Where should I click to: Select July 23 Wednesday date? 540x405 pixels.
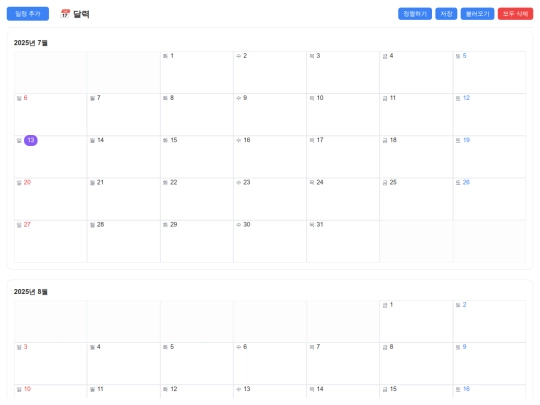point(247,182)
